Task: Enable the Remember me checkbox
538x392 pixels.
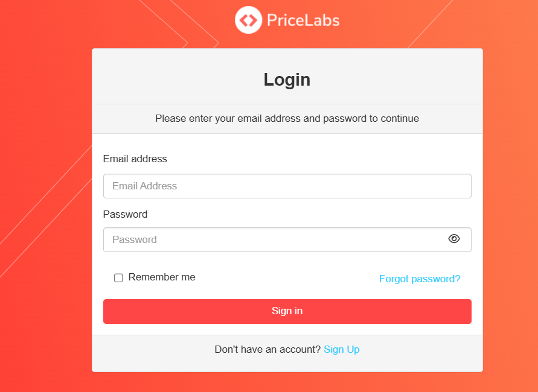Action: tap(118, 278)
